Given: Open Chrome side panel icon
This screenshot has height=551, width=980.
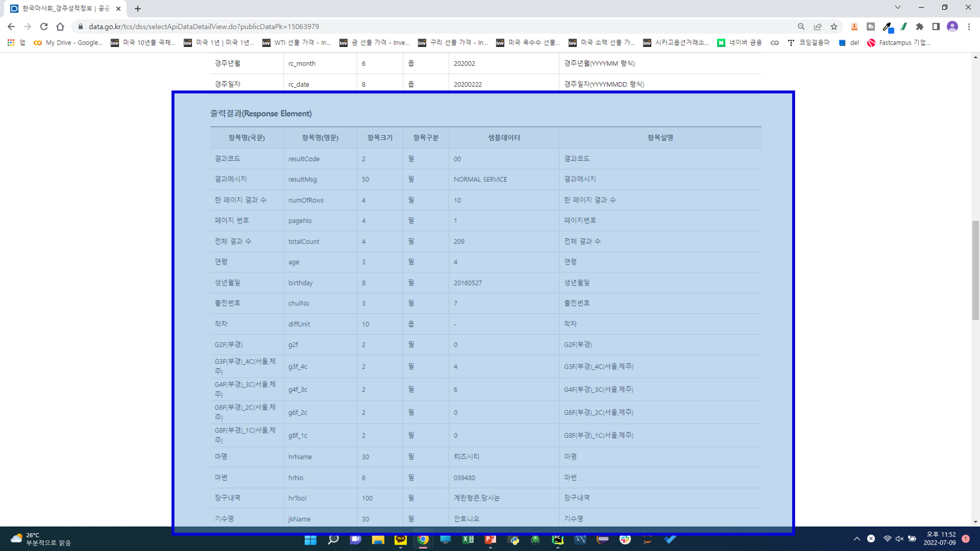Looking at the screenshot, I should coord(936,26).
